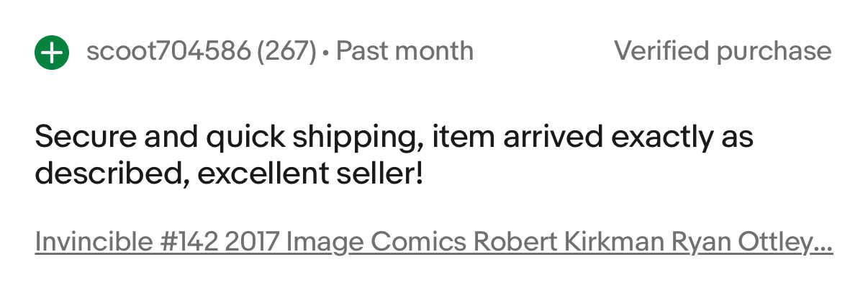The height and width of the screenshot is (288, 868).
Task: Select the review text starting with Secure and quick shipping
Action: tap(394, 155)
